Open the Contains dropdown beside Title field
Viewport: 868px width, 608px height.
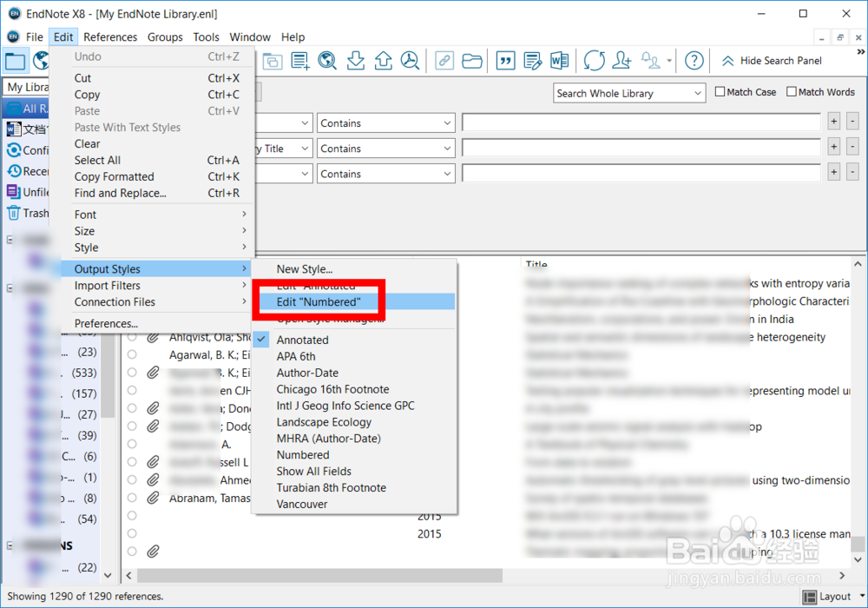click(x=386, y=149)
